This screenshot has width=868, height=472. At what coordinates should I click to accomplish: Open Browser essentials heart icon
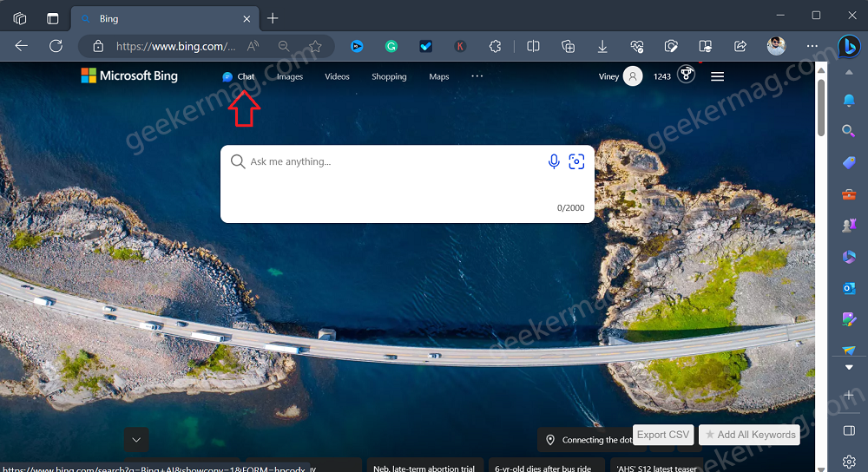[x=636, y=47]
